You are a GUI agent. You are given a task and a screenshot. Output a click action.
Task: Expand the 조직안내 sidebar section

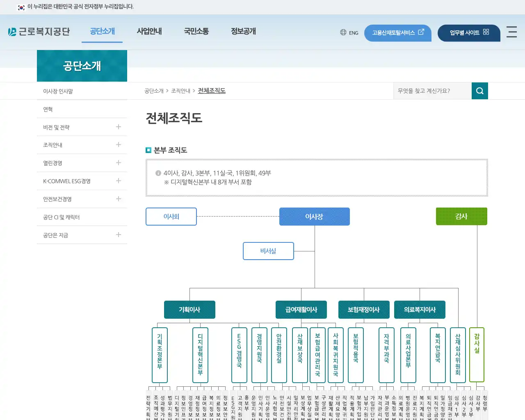click(118, 145)
